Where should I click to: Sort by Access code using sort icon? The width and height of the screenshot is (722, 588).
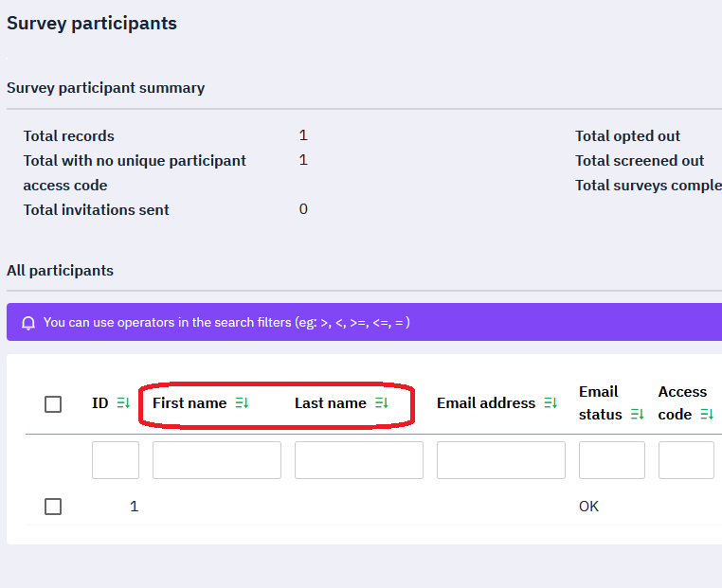706,415
